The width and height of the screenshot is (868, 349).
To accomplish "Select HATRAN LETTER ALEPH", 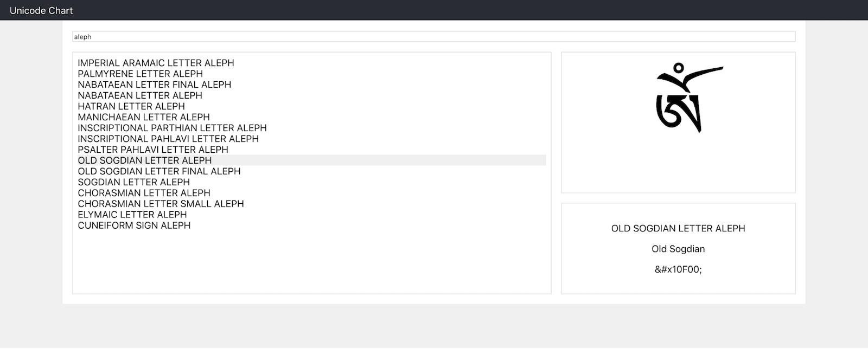I will click(131, 106).
